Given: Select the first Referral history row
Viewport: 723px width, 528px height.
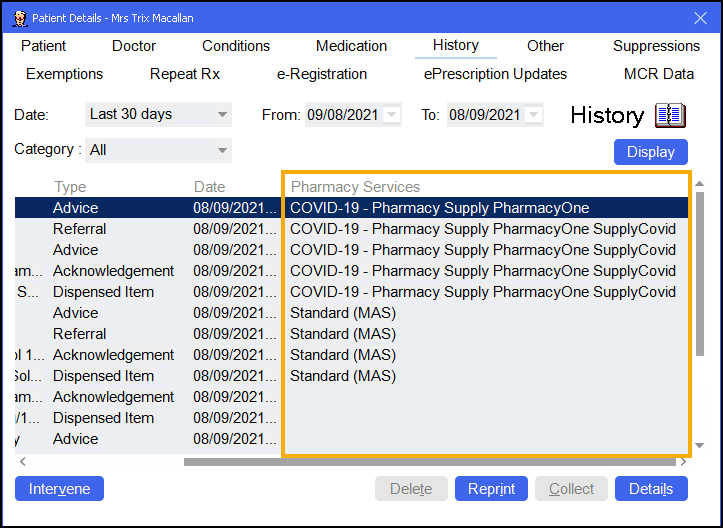Looking at the screenshot, I should [80, 229].
